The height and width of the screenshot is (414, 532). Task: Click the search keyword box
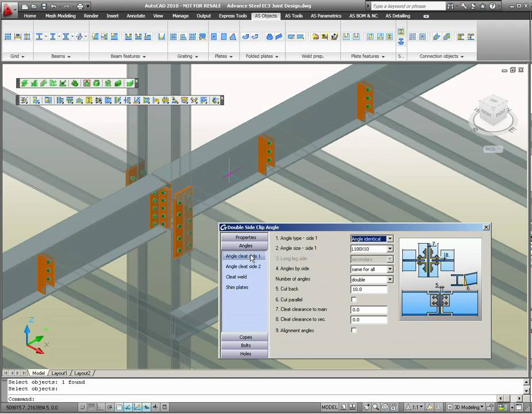408,6
